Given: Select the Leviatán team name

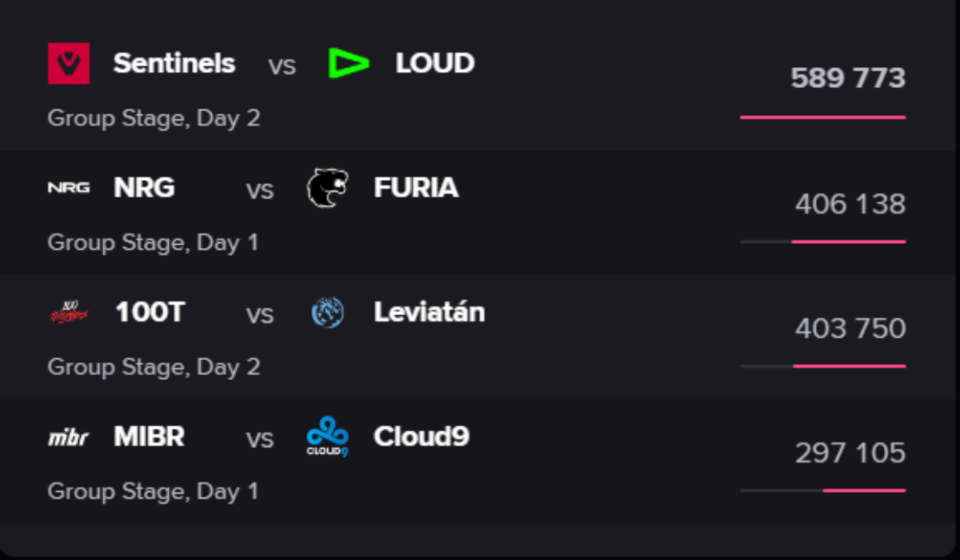Looking at the screenshot, I should pyautogui.click(x=429, y=313).
